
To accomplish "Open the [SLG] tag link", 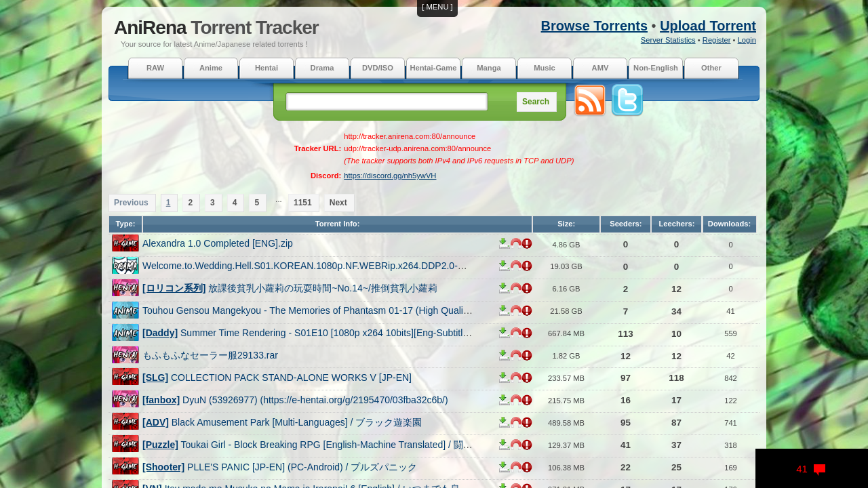I will 155,378.
